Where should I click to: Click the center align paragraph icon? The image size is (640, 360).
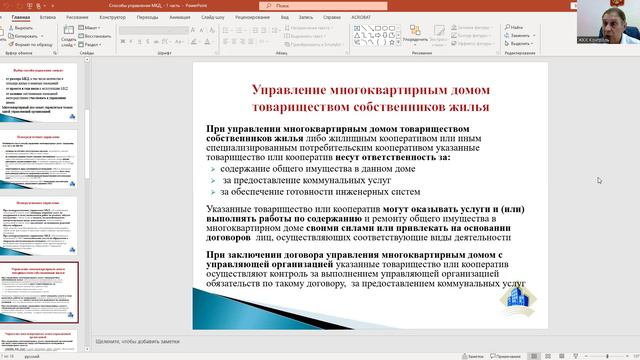(234, 42)
